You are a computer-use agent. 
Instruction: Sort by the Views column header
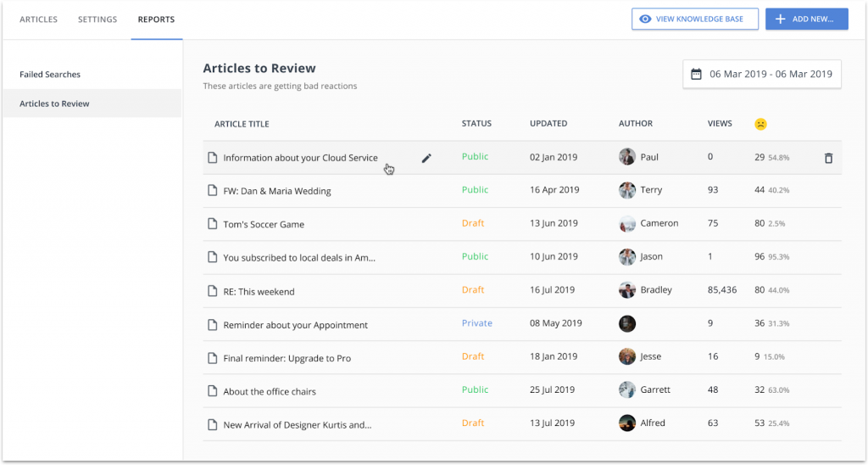[720, 124]
